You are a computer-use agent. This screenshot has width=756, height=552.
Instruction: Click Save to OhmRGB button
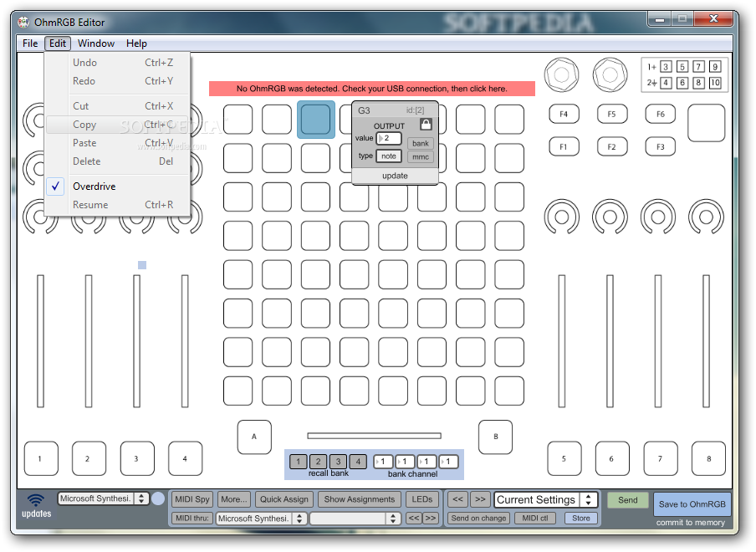692,504
